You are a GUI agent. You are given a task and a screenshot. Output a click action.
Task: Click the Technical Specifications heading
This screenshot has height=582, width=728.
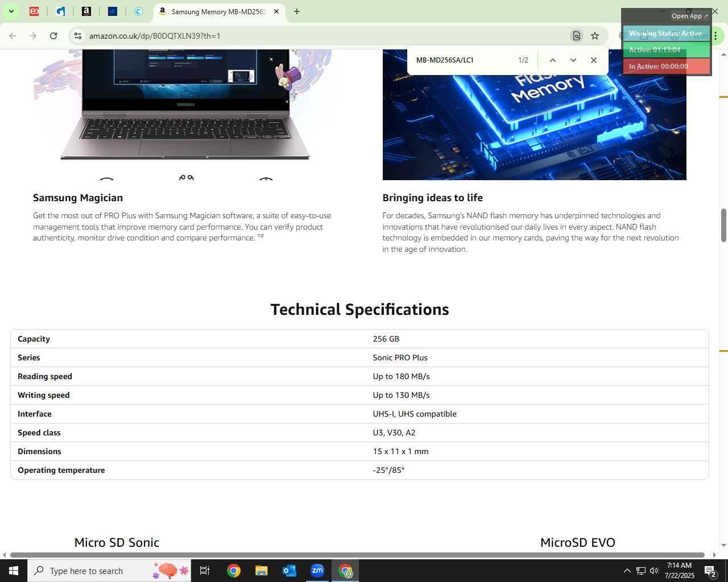[x=359, y=309]
